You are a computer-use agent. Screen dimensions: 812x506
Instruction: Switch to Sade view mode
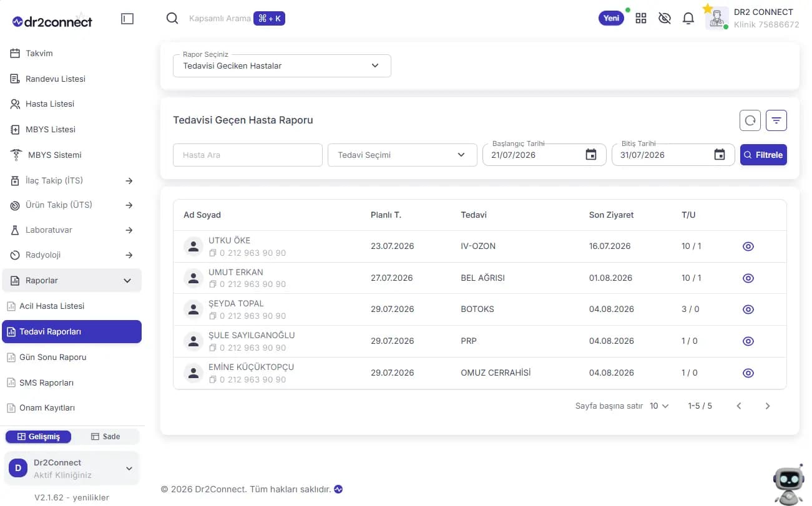[105, 437]
